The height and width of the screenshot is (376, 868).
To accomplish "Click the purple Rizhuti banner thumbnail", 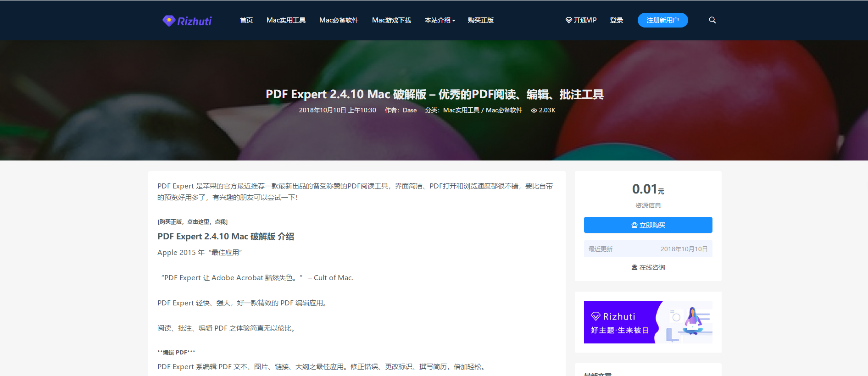I will 648,322.
